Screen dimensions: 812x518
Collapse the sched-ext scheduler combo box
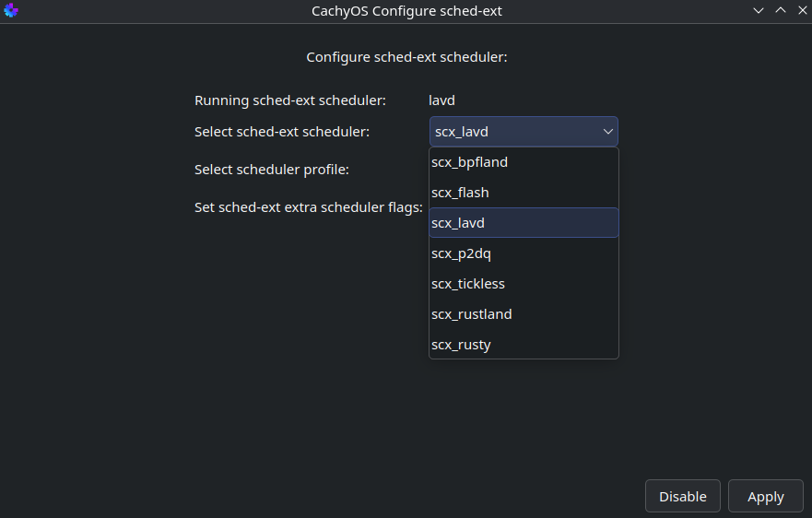(x=524, y=132)
